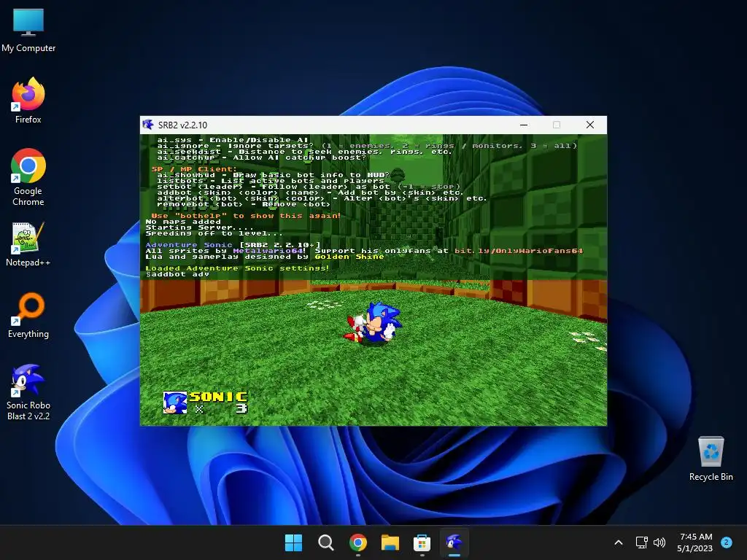The image size is (747, 560).
Task: Open taskbar Search
Action: click(326, 542)
